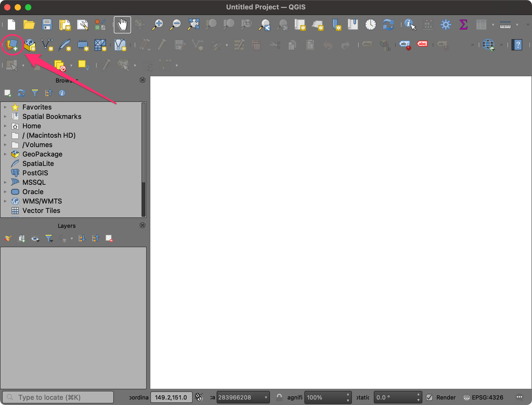Click New Shapefile Layer icon
The height and width of the screenshot is (405, 532).
(x=47, y=45)
